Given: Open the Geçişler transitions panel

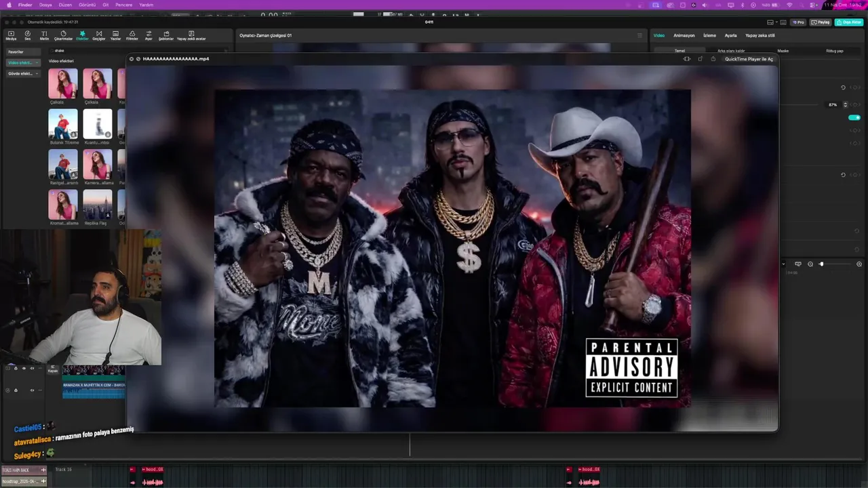Looking at the screenshot, I should pos(99,35).
